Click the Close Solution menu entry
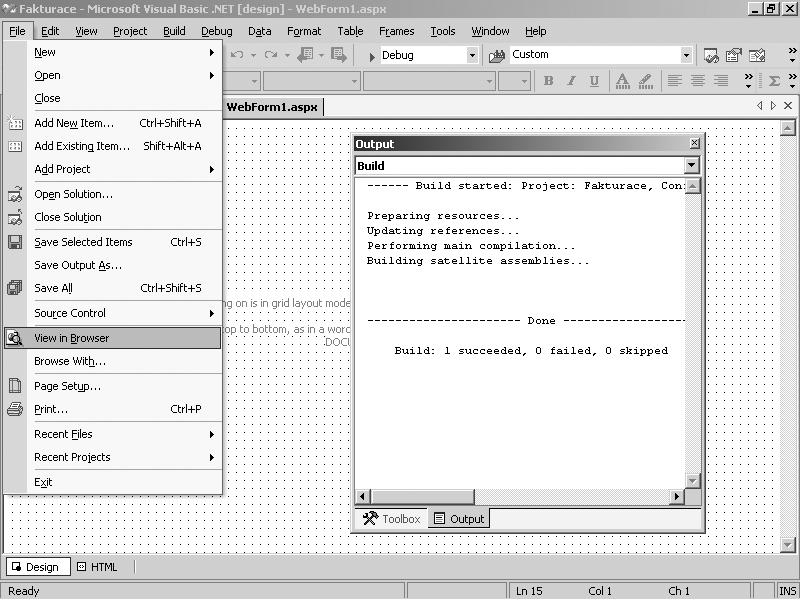The image size is (800, 600). pos(113,217)
